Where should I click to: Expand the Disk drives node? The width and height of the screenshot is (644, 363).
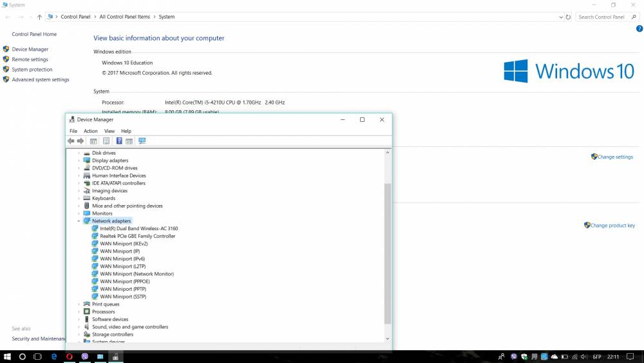(x=79, y=153)
